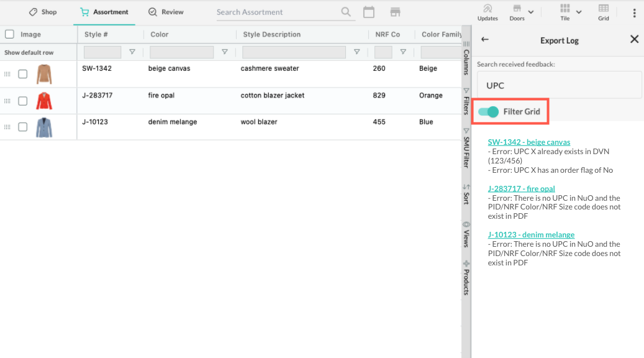
Task: Toggle the Filter Grid switch off
Action: 488,111
